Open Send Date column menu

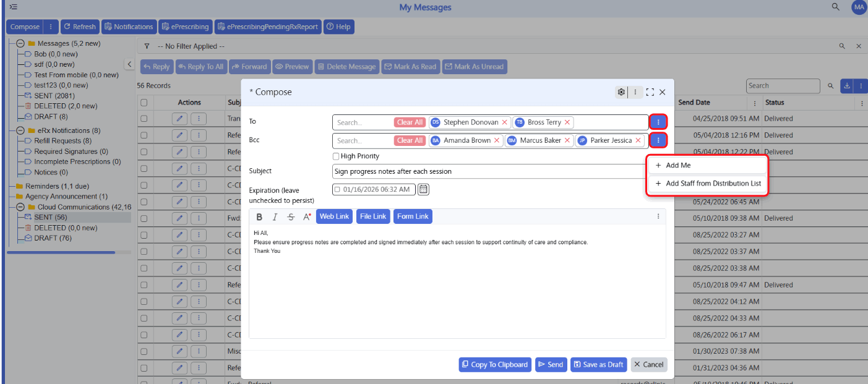tap(754, 103)
